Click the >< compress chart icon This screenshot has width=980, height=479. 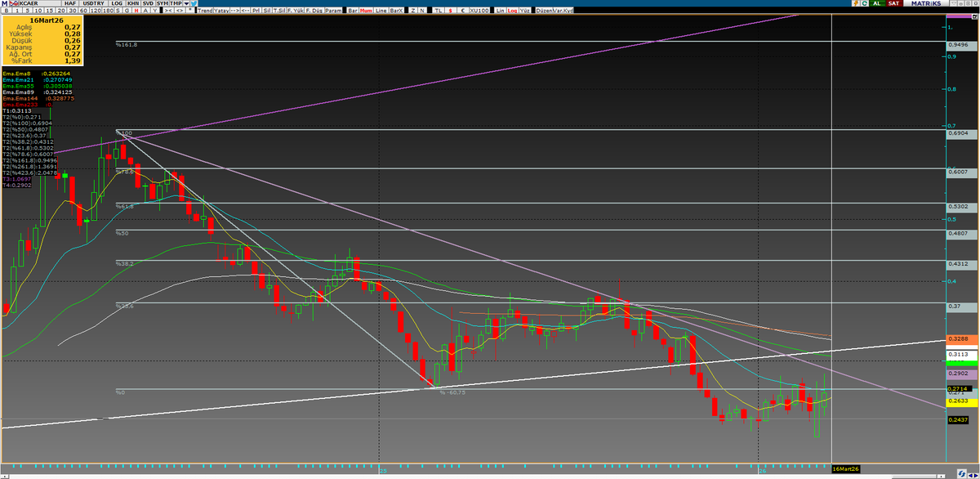pos(168,11)
